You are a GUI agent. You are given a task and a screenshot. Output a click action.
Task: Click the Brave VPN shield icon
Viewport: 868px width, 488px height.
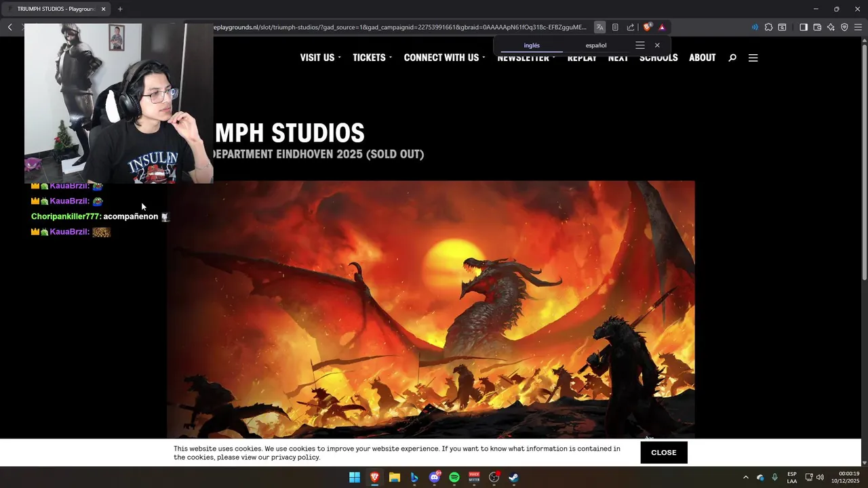pyautogui.click(x=844, y=27)
